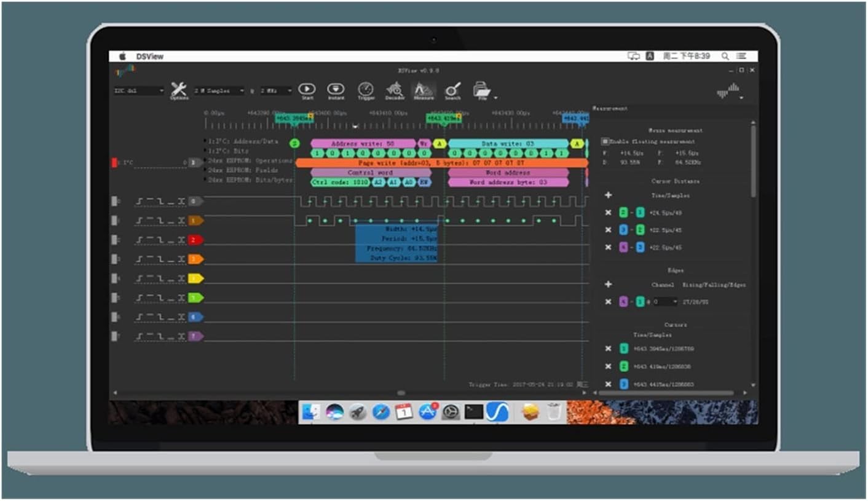Open the sample rate dropdown
This screenshot has width=868, height=501.
276,91
